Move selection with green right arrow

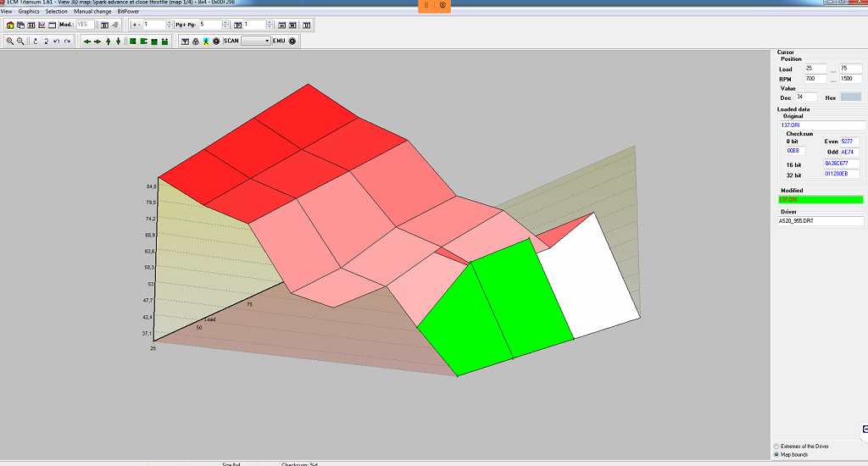pyautogui.click(x=97, y=42)
